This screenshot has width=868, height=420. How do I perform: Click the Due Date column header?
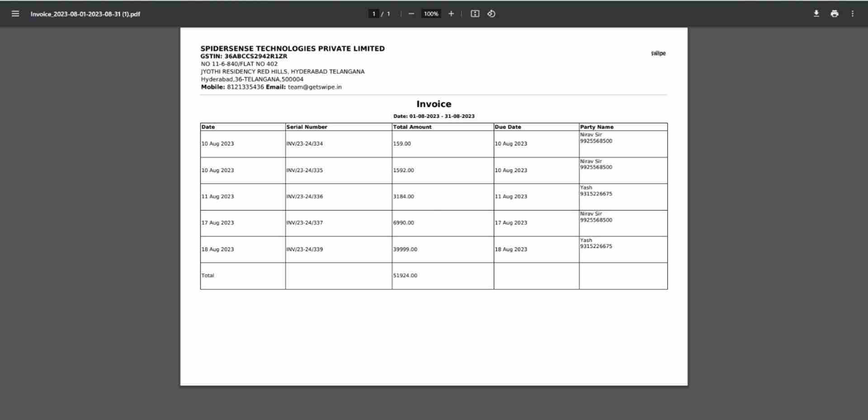(x=508, y=127)
